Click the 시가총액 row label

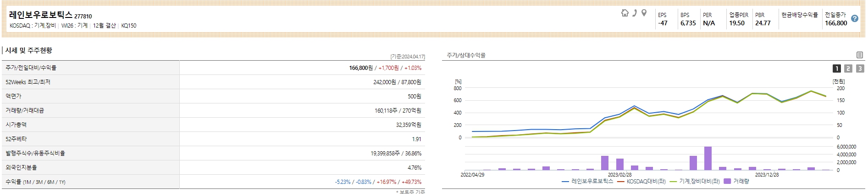coord(16,125)
